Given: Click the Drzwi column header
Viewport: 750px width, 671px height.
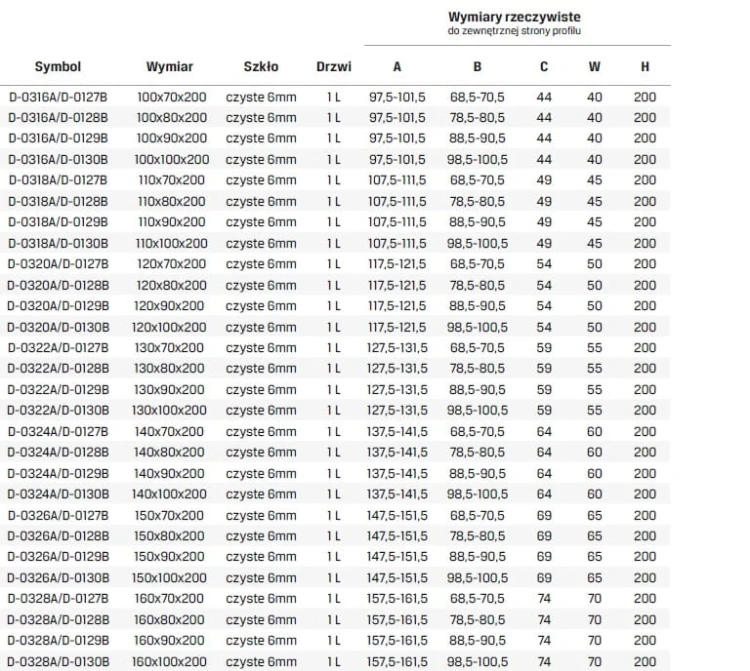Looking at the screenshot, I should [x=334, y=66].
